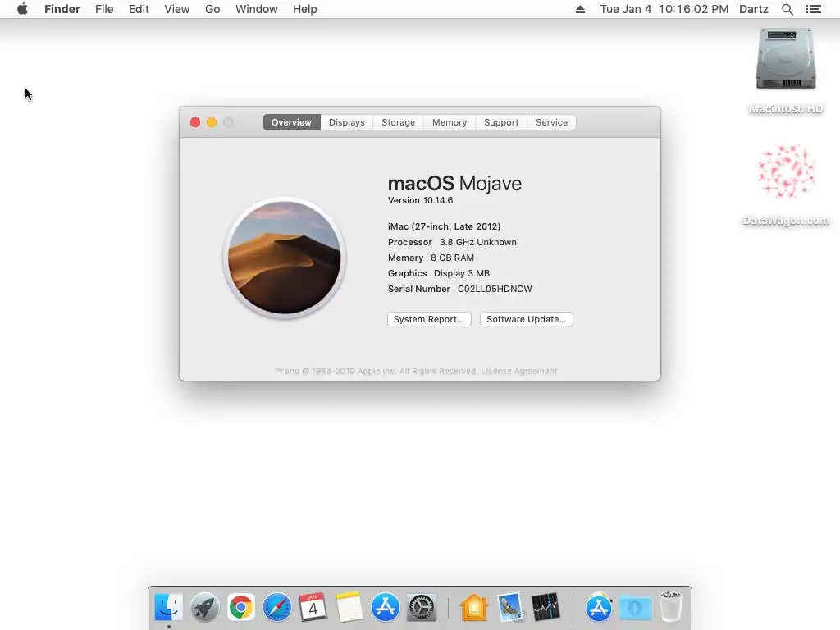This screenshot has width=840, height=630.
Task: Click the macOS Mojave dune image
Action: [x=285, y=258]
